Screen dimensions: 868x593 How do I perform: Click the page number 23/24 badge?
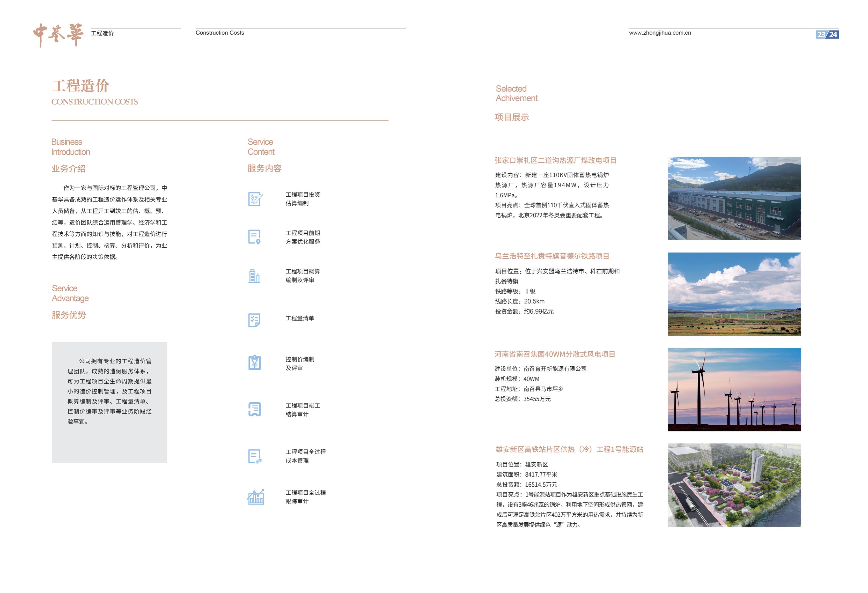click(827, 35)
